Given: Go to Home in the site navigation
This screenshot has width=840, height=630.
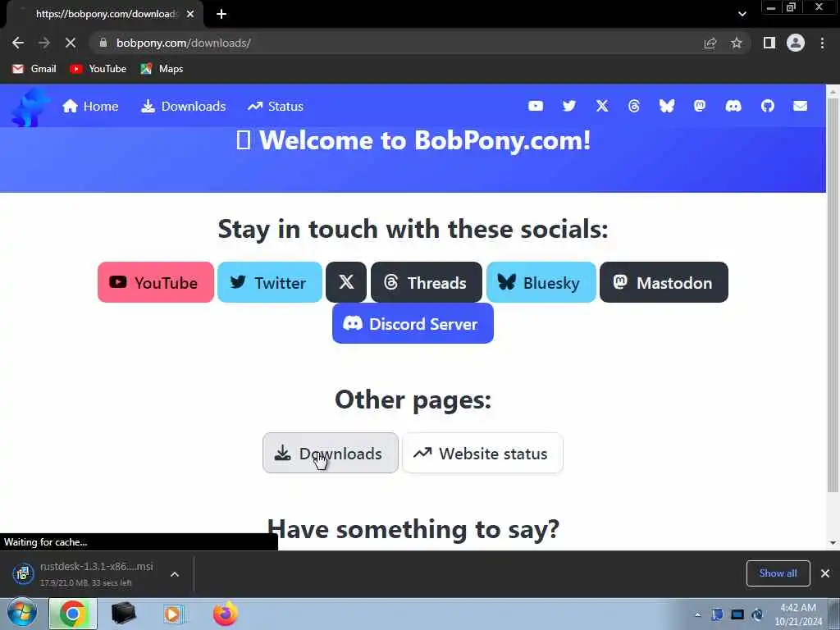Looking at the screenshot, I should click(x=90, y=106).
